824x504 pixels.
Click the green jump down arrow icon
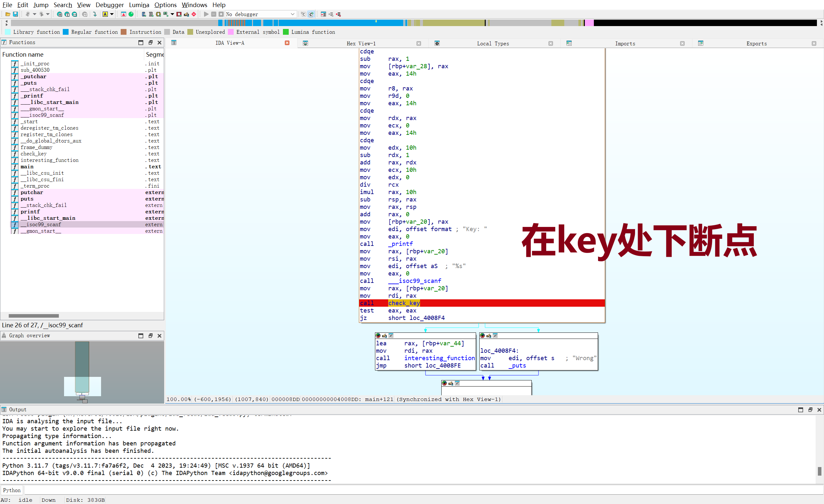point(95,14)
